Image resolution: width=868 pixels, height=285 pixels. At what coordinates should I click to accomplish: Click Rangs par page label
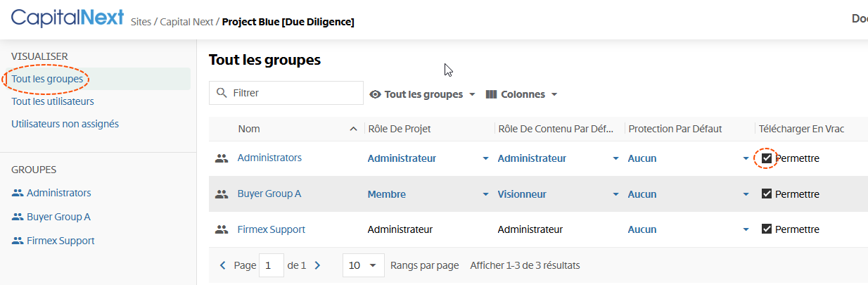coord(424,265)
